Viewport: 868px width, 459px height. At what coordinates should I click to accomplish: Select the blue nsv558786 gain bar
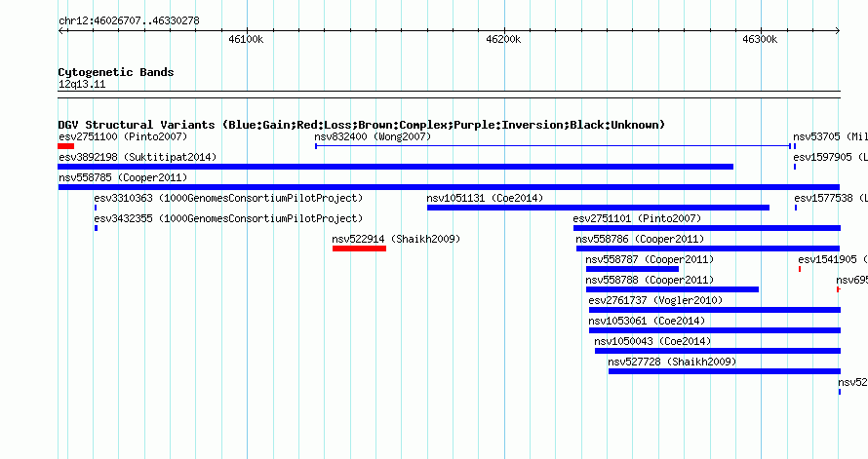click(708, 249)
